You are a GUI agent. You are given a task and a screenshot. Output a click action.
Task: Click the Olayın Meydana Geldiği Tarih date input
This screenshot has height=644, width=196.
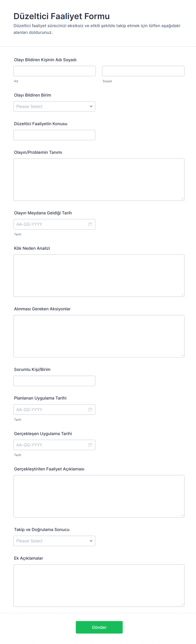(54, 224)
